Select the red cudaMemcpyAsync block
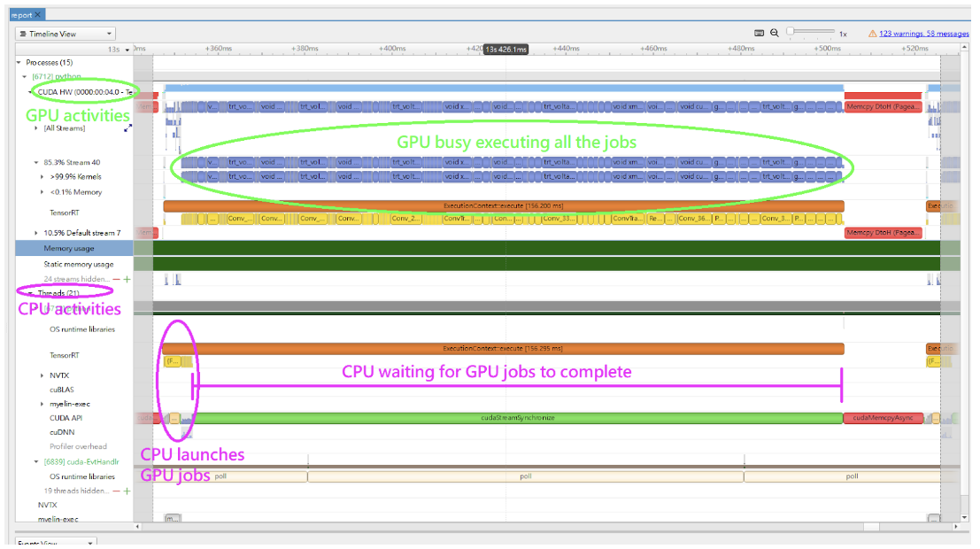Image resolution: width=980 pixels, height=549 pixels. point(883,418)
